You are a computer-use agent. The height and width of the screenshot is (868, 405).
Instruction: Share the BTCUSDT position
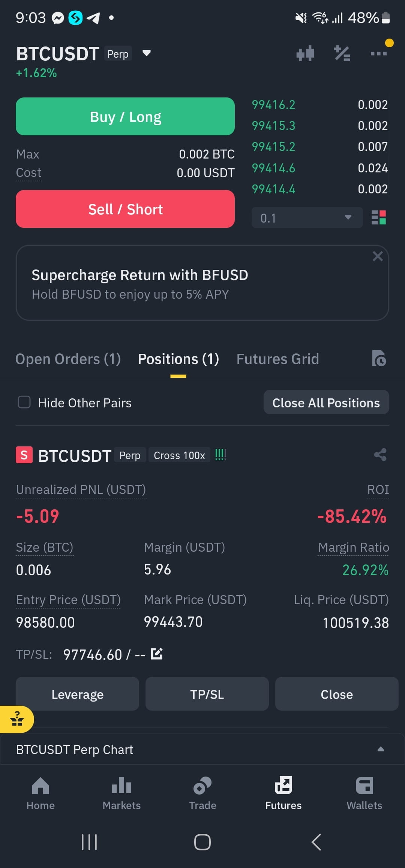(x=380, y=455)
